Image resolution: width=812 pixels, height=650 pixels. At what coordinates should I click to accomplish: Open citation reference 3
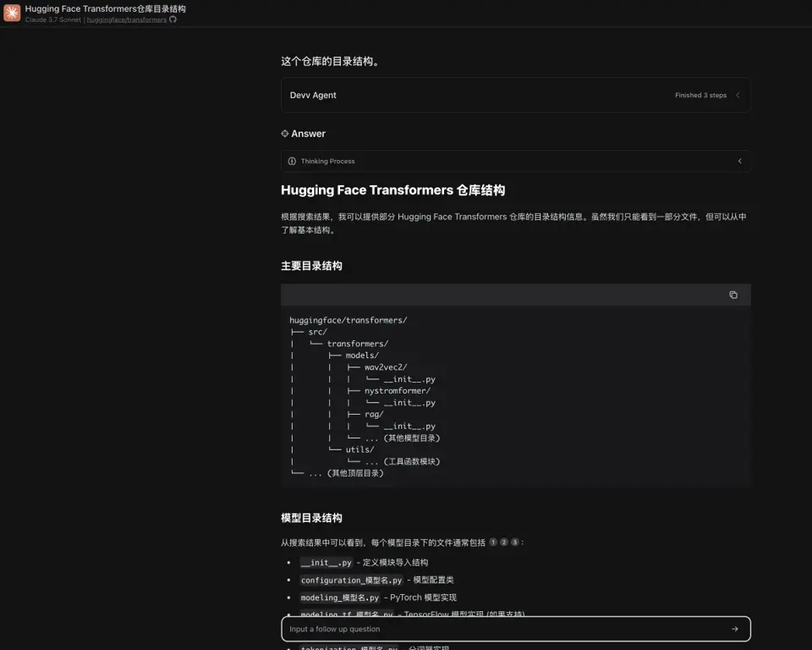point(515,543)
